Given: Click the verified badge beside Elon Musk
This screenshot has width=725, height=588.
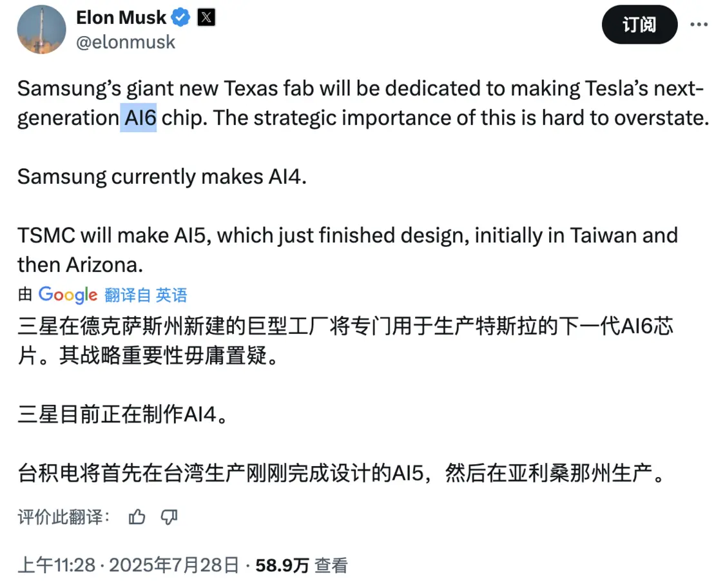Looking at the screenshot, I should [x=180, y=17].
